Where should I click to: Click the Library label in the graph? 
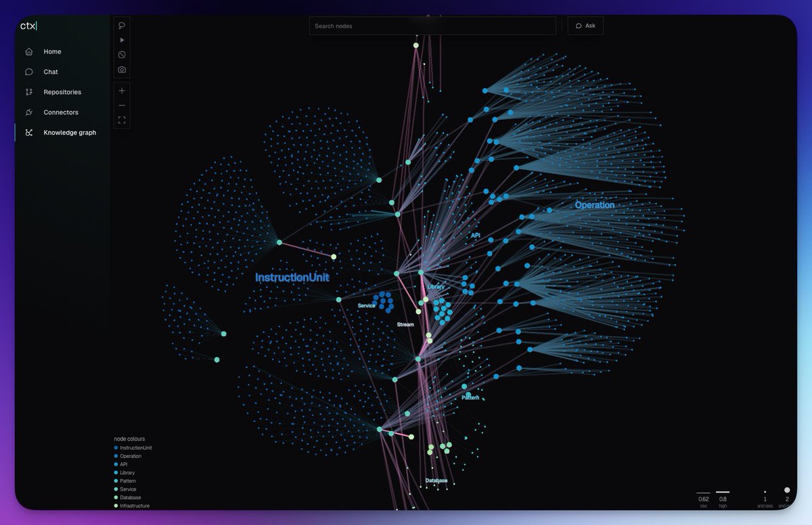[436, 287]
